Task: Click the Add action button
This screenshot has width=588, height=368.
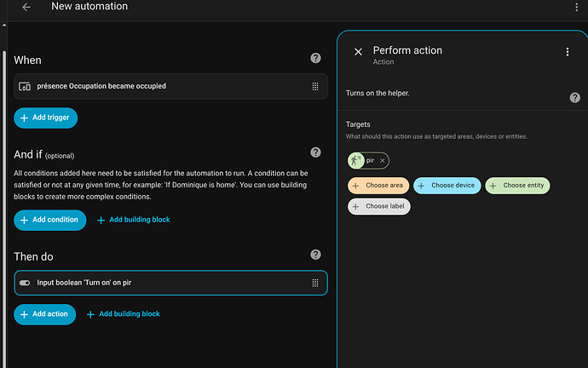Action: click(45, 314)
